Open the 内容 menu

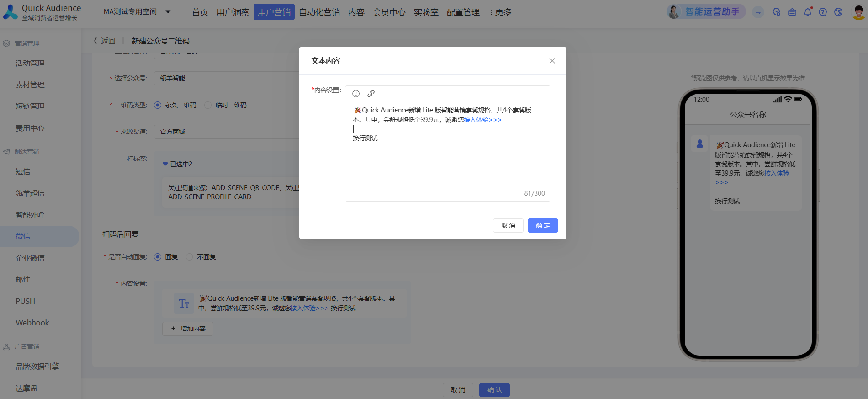pyautogui.click(x=356, y=12)
